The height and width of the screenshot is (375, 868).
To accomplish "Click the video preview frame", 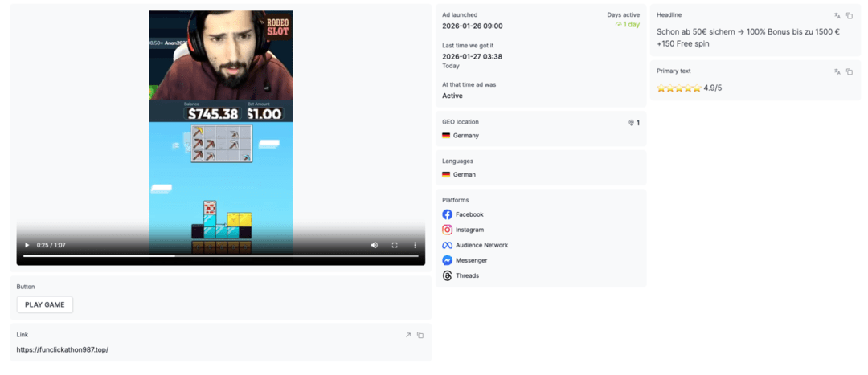I will point(220,120).
